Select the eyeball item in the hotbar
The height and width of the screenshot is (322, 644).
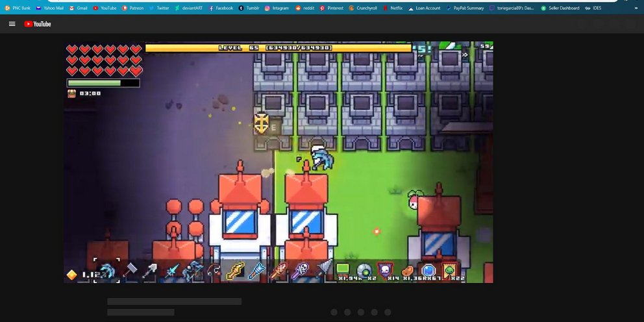coord(364,270)
